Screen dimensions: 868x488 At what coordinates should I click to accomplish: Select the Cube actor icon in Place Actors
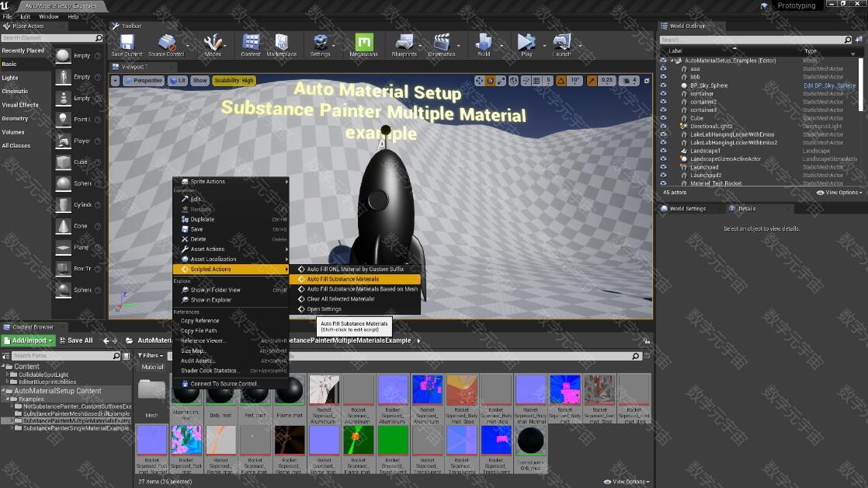(x=64, y=162)
